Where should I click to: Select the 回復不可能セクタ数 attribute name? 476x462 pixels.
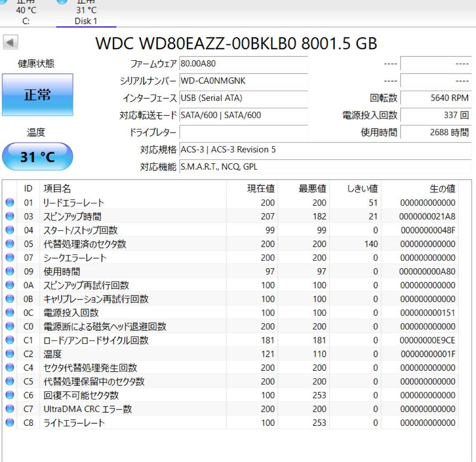tap(81, 395)
